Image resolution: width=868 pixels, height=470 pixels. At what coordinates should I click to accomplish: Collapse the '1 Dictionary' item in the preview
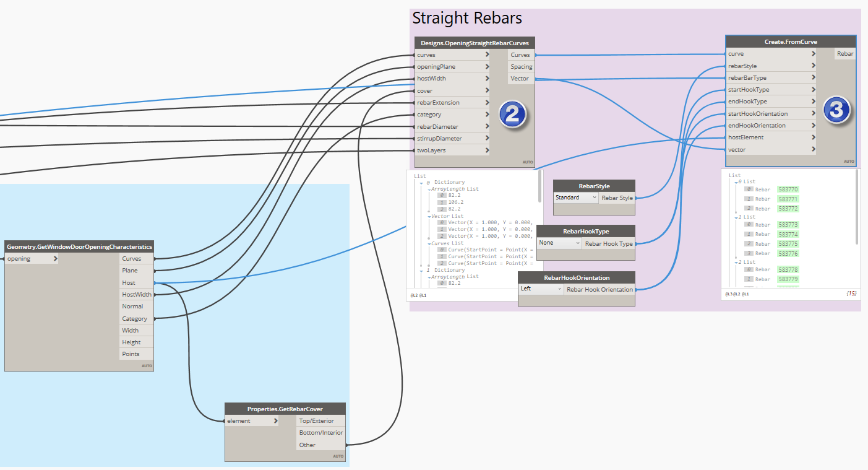421,271
